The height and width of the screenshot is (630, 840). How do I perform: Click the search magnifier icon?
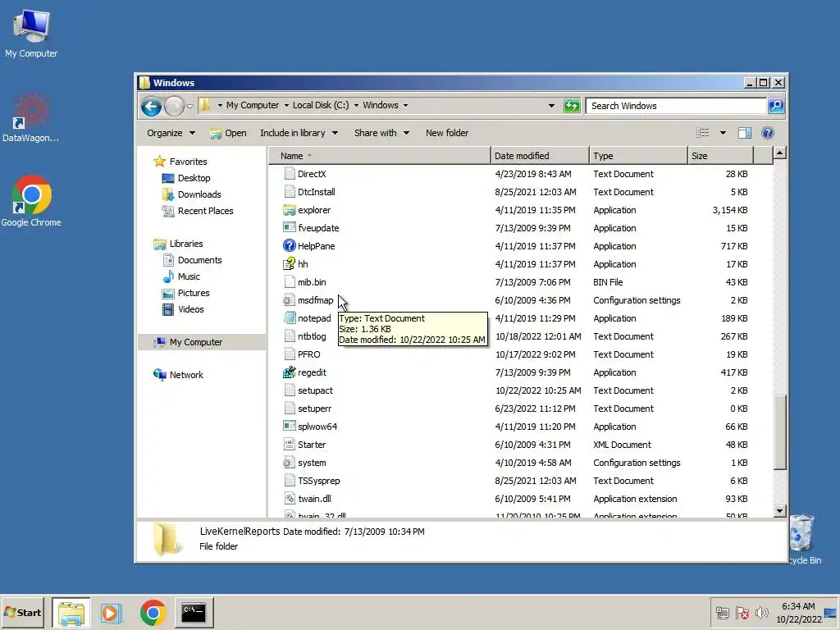(776, 106)
